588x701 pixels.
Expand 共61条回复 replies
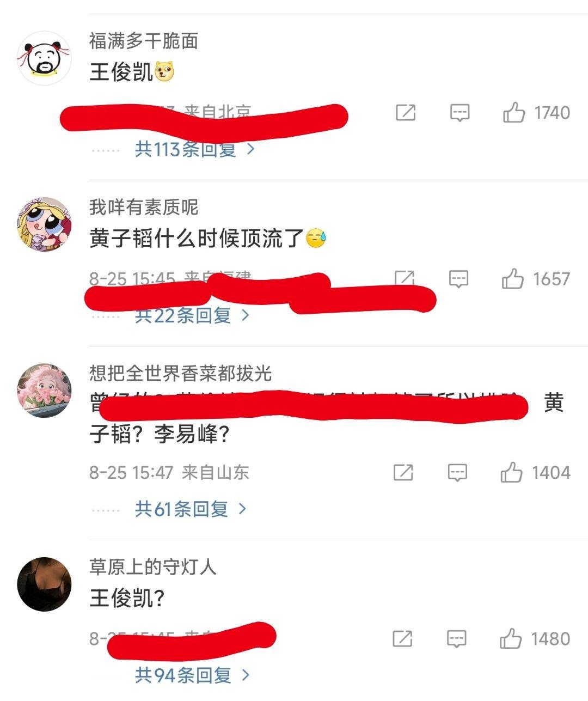(191, 509)
